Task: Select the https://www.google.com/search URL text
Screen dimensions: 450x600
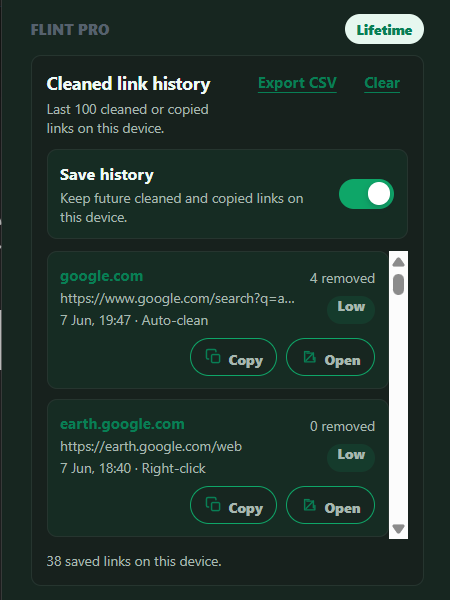Action: [x=177, y=298]
